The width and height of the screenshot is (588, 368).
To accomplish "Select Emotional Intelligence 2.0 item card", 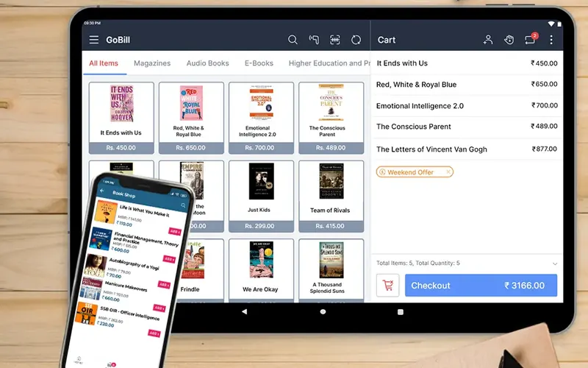I will pyautogui.click(x=261, y=118).
